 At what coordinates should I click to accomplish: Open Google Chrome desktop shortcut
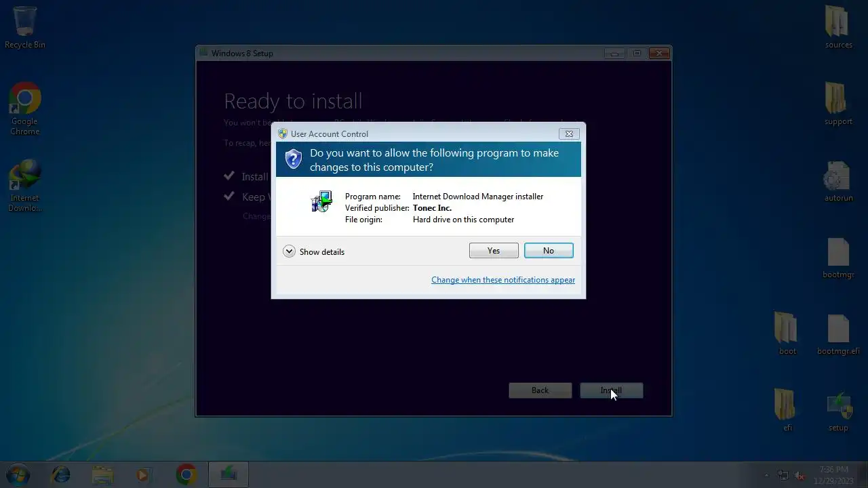click(x=25, y=108)
